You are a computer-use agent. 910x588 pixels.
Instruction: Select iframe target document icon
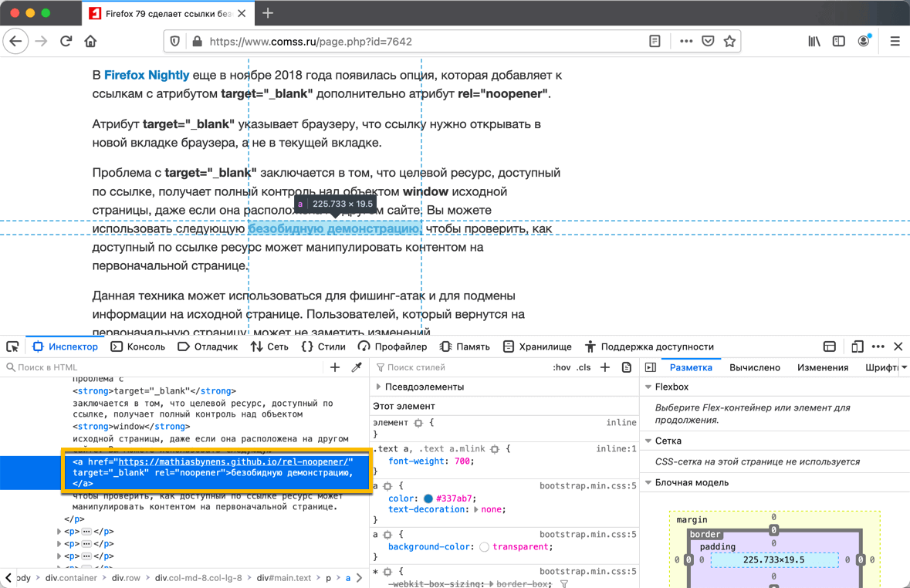point(829,346)
